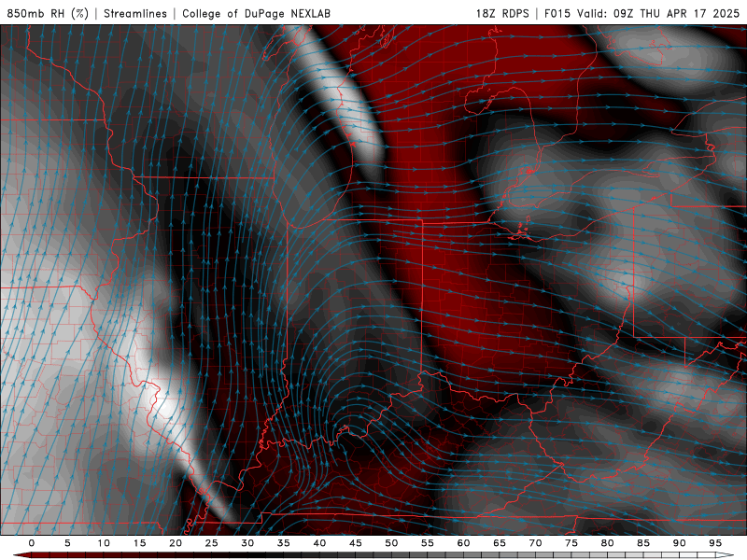Click the "35" label on color scale

[x=284, y=543]
